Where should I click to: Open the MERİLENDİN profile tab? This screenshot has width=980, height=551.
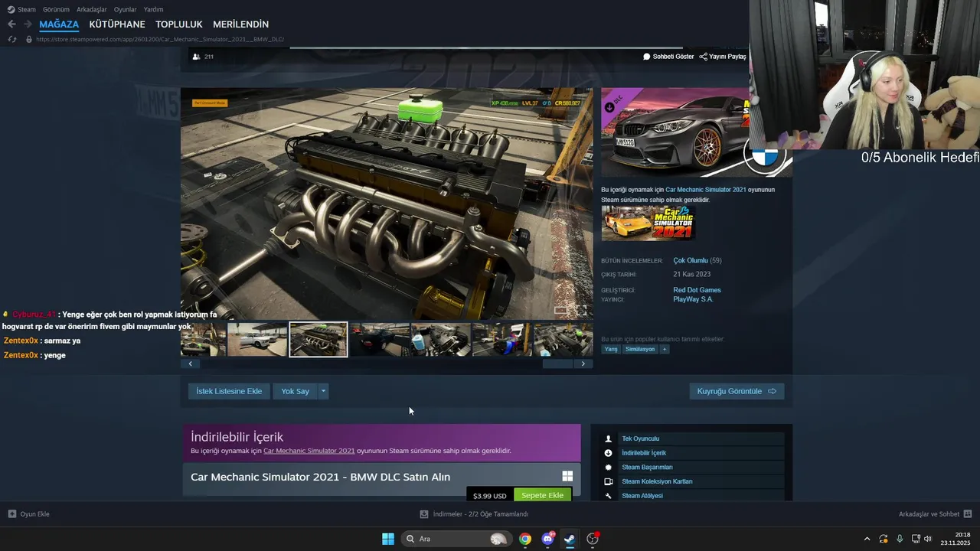241,24
